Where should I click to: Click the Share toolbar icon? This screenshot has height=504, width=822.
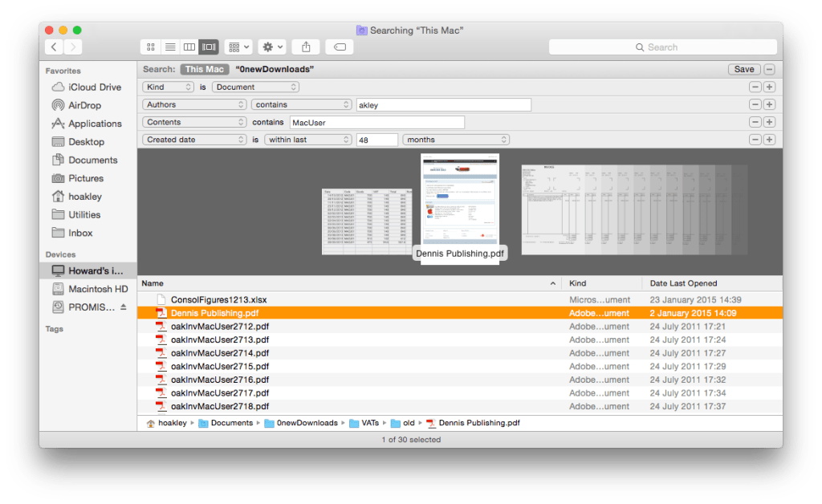[306, 47]
